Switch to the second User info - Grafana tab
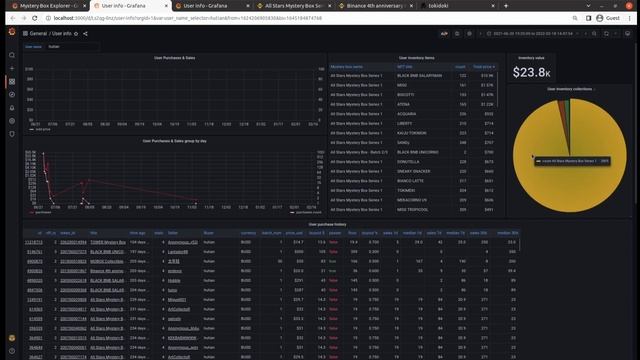 coord(212,6)
